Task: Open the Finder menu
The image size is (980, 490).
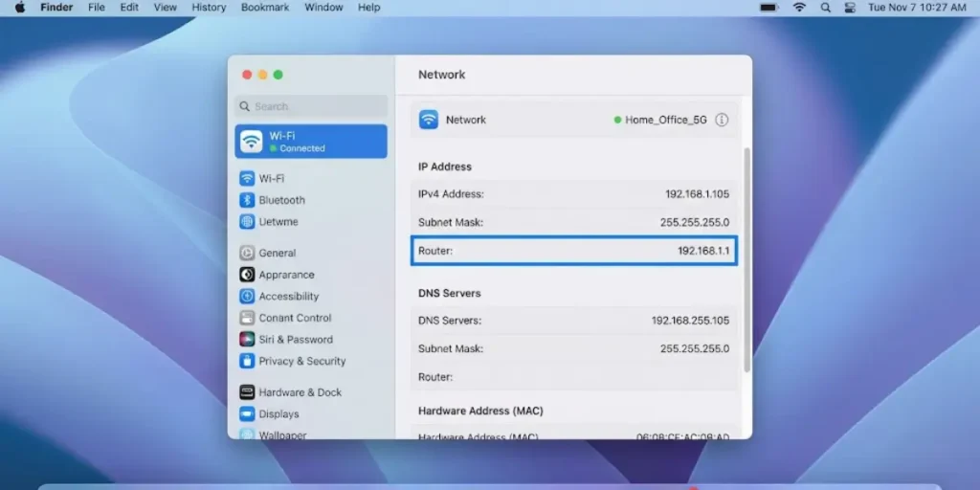Action: (56, 8)
